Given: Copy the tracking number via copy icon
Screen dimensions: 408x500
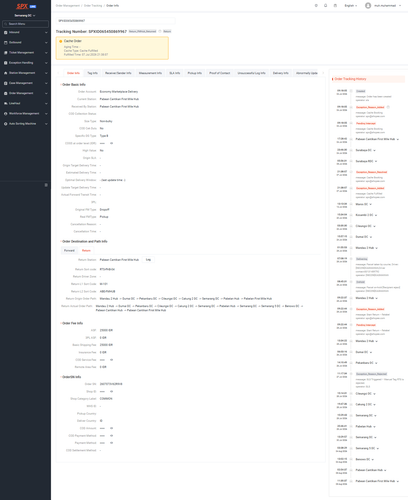Looking at the screenshot, I should pyautogui.click(x=160, y=31).
